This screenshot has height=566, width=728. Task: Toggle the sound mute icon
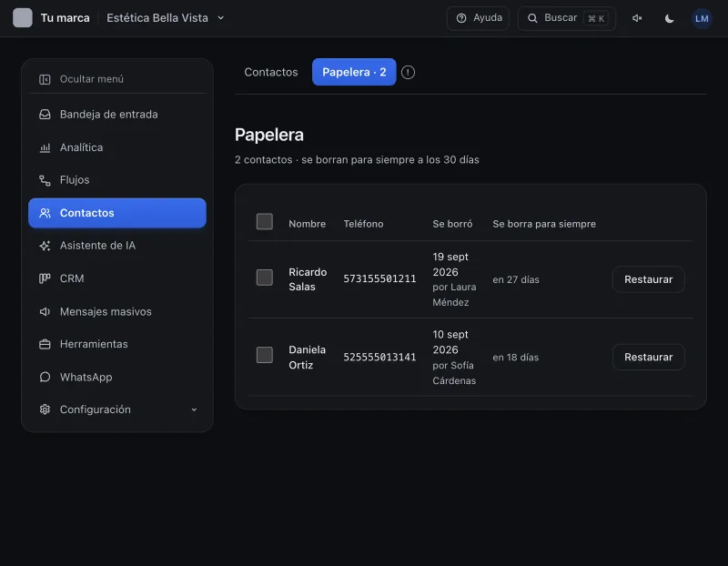pos(637,18)
